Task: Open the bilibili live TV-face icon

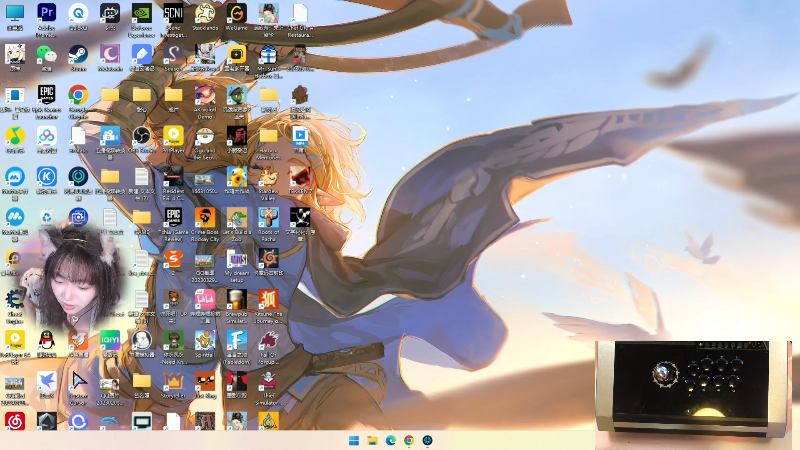Action: click(x=110, y=13)
